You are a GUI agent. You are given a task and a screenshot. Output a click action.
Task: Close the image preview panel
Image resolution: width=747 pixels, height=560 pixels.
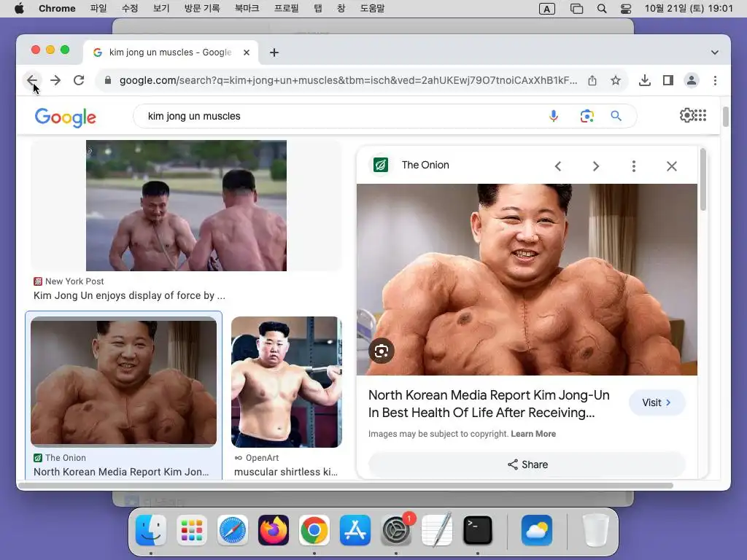pyautogui.click(x=672, y=166)
